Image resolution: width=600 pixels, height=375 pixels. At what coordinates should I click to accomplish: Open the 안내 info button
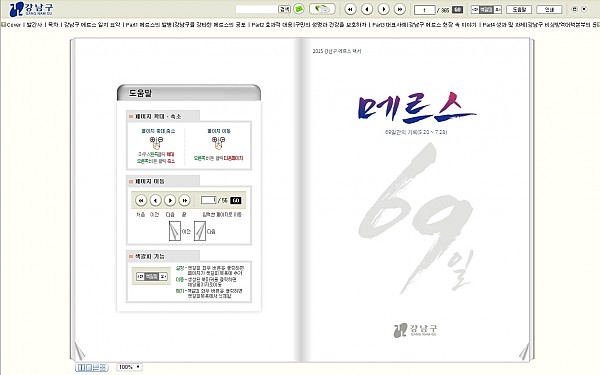549,10
